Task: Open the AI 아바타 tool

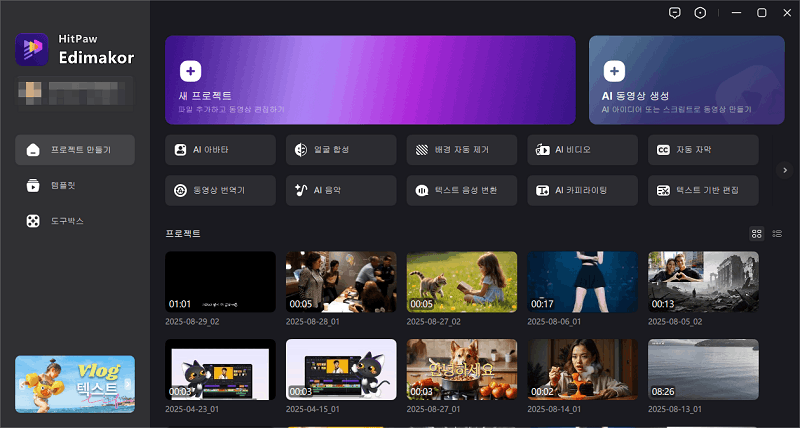Action: [220, 150]
